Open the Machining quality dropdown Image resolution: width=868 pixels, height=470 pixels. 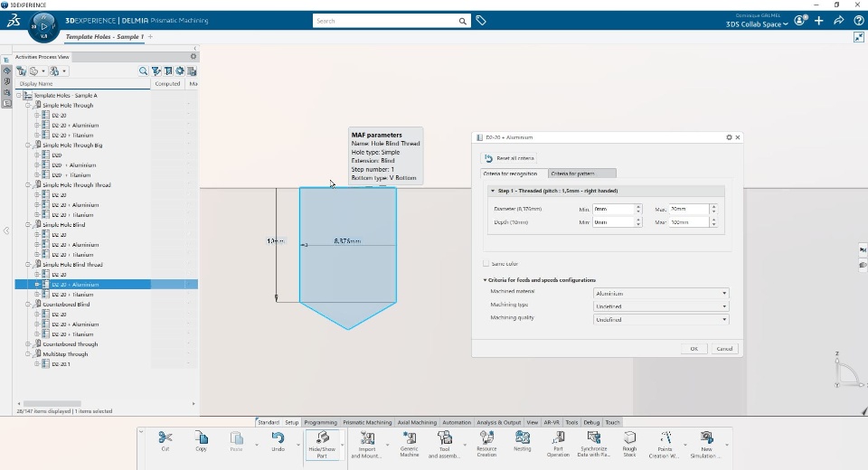tap(661, 319)
